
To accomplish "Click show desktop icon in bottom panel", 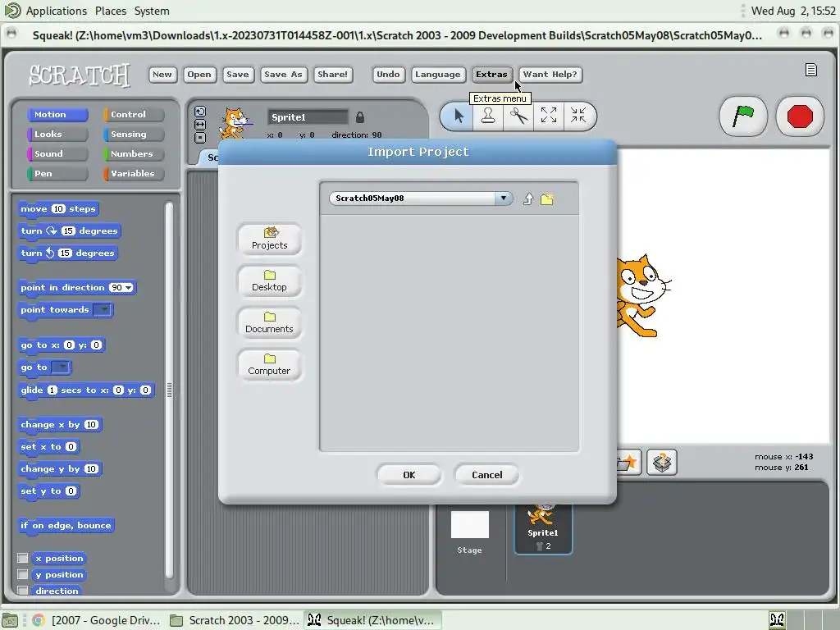I will click(10, 620).
